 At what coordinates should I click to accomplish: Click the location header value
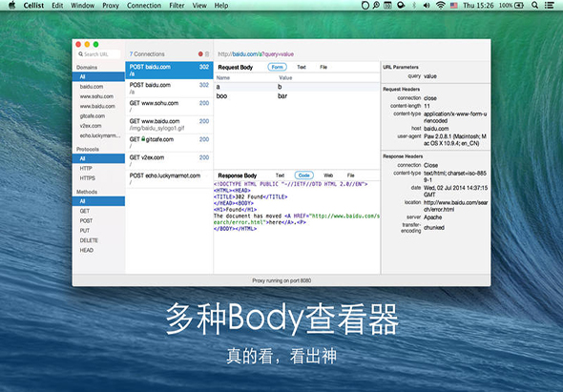[455, 206]
